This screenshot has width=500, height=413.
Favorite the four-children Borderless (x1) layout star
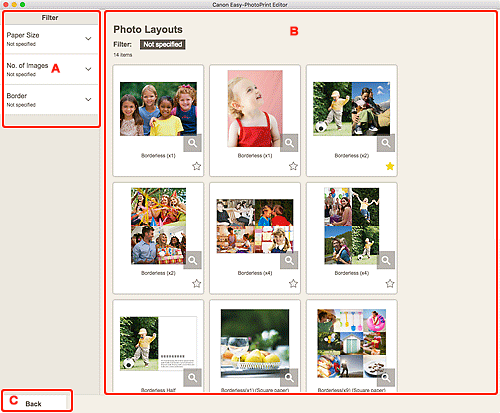pos(197,166)
